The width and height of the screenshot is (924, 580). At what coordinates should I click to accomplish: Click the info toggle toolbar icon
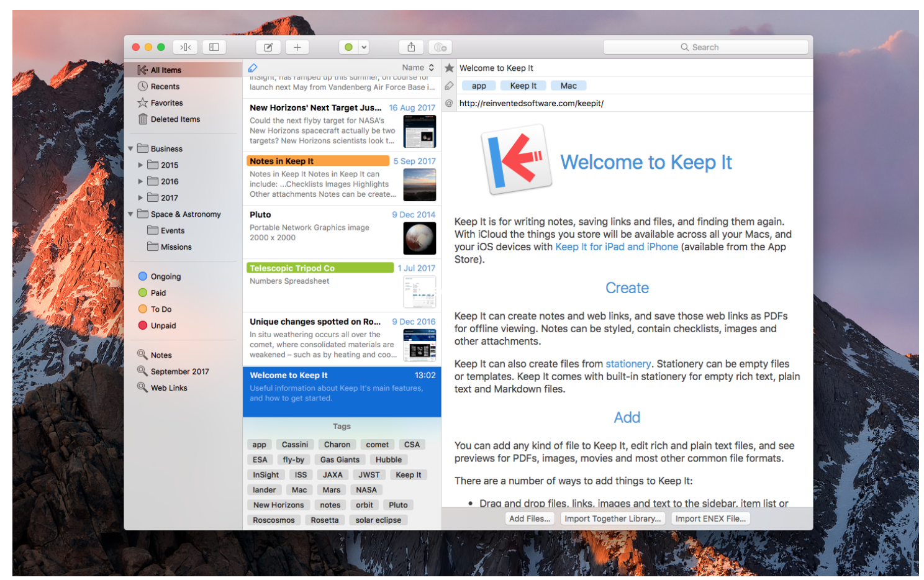pos(440,47)
